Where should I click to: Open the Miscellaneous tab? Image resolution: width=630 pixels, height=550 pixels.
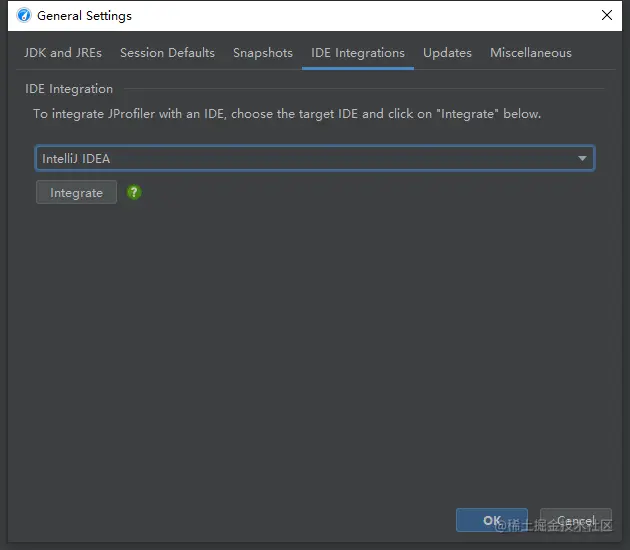tap(531, 53)
